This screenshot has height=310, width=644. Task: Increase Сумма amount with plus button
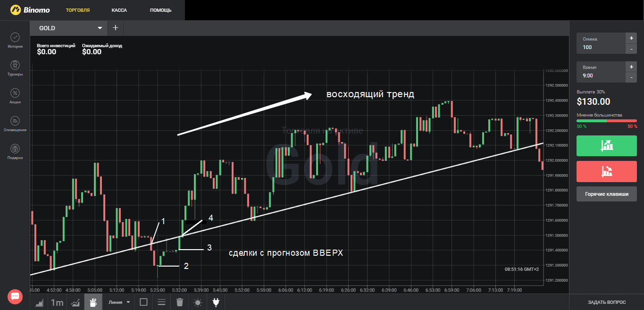click(x=631, y=38)
